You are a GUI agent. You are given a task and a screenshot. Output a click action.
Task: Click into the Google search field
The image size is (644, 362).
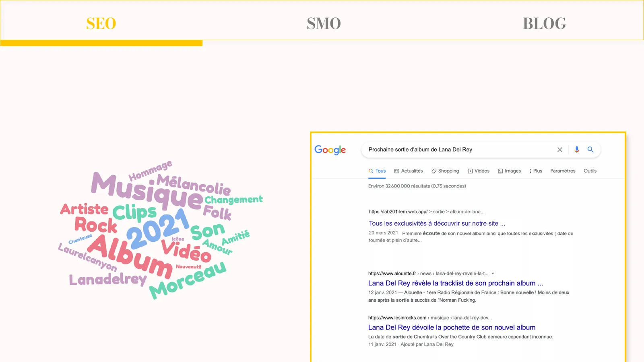click(459, 150)
